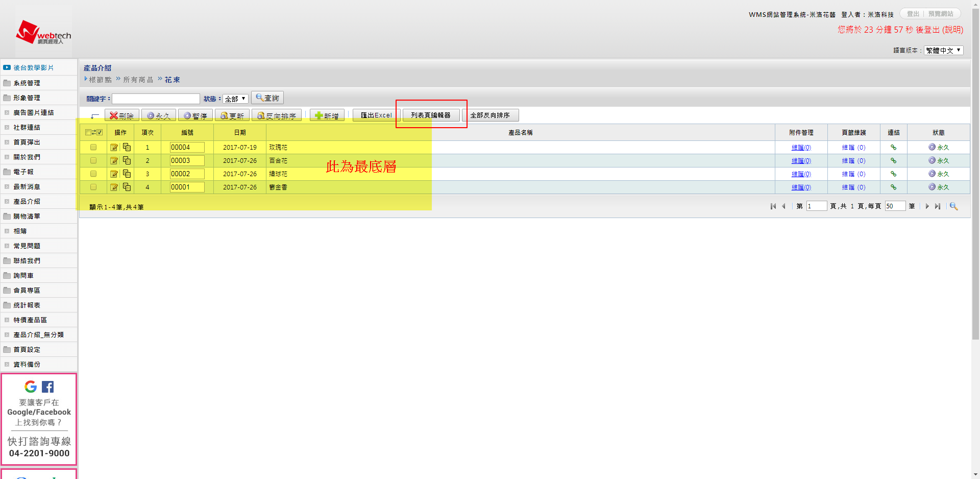Open the 狀態 filter dropdown
This screenshot has height=479, width=980.
tap(235, 99)
